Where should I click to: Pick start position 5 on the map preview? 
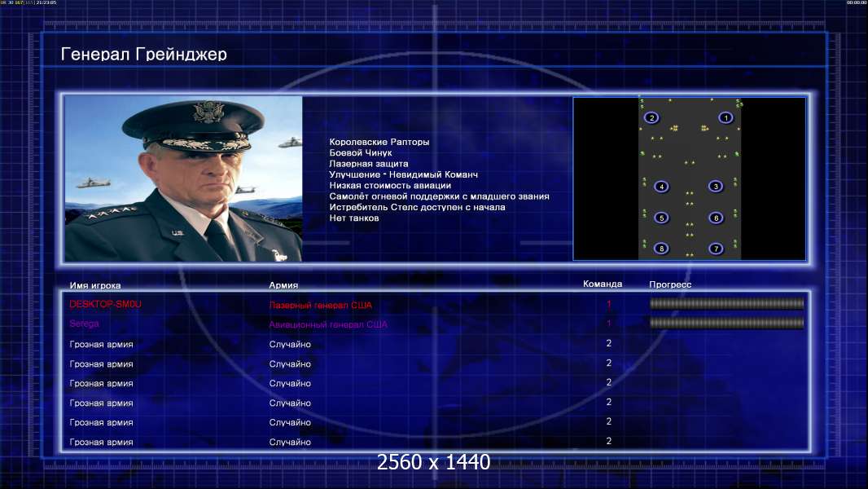[661, 218]
